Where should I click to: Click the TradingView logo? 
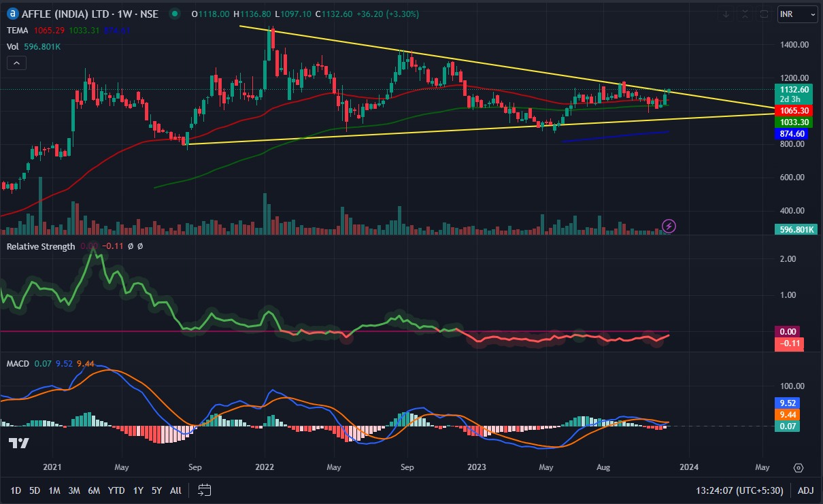[x=18, y=443]
